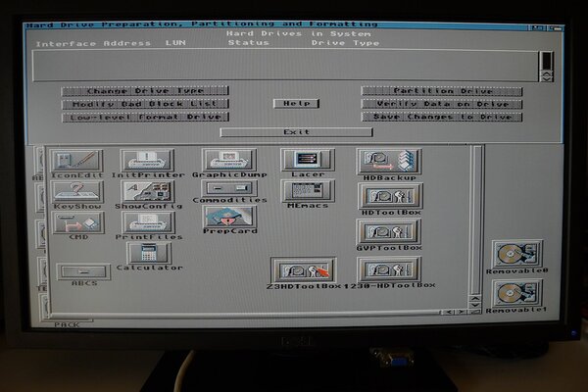This screenshot has width=588, height=392.
Task: Click the Hard Drives list area
Action: coord(284,65)
